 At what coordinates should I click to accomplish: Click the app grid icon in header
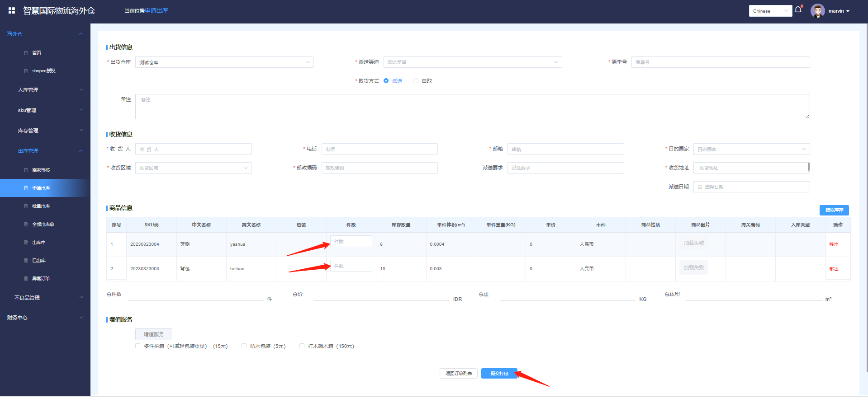pos(12,10)
